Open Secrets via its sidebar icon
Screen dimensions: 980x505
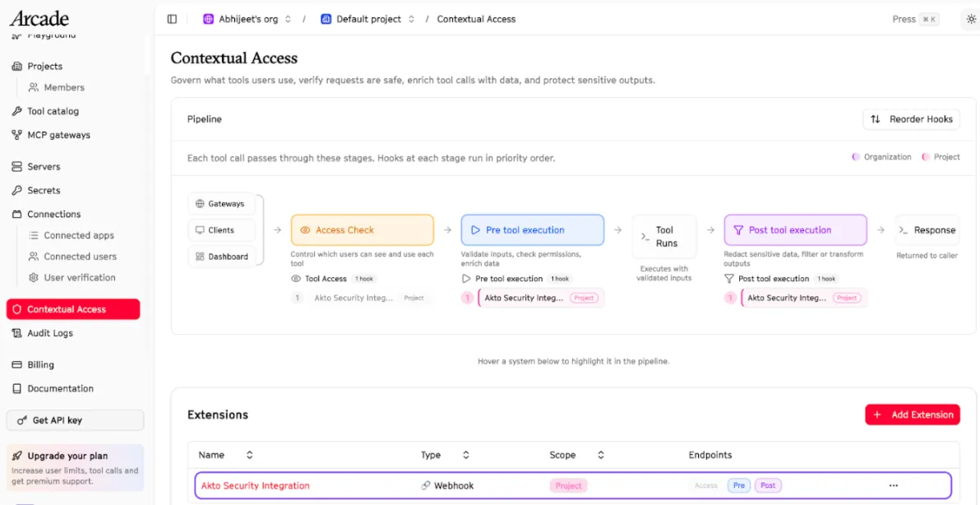click(18, 190)
